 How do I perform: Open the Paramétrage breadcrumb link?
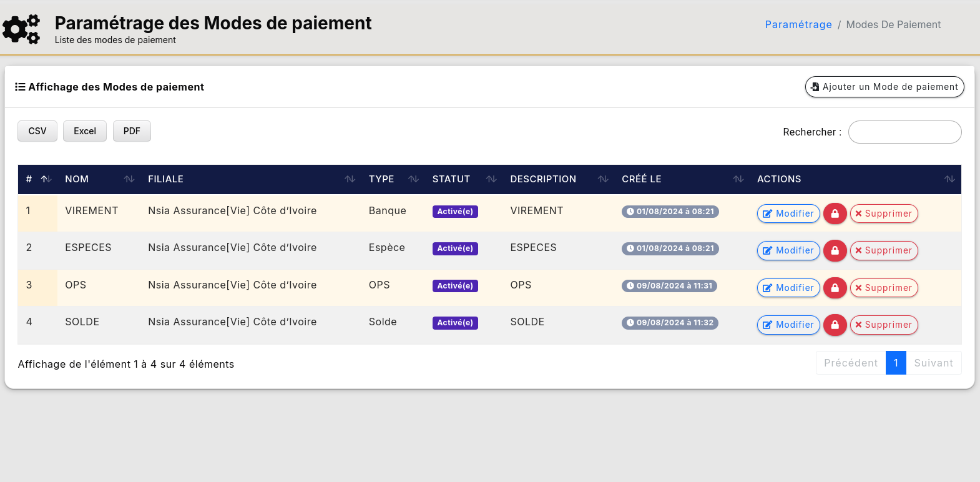798,24
